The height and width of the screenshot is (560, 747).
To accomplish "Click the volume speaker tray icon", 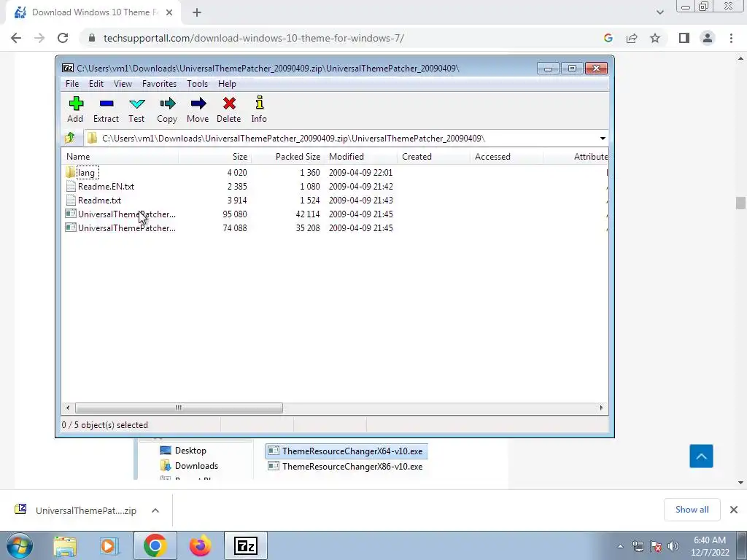I will point(673,546).
